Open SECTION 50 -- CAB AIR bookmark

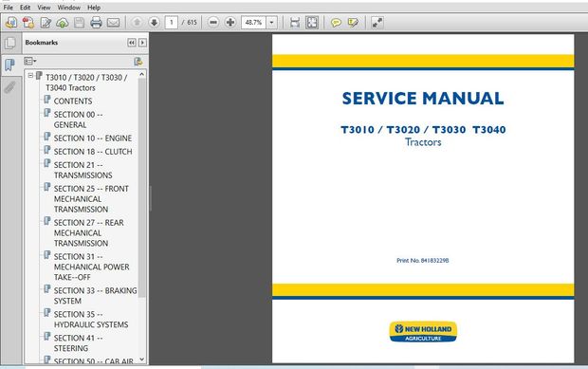pyautogui.click(x=93, y=361)
